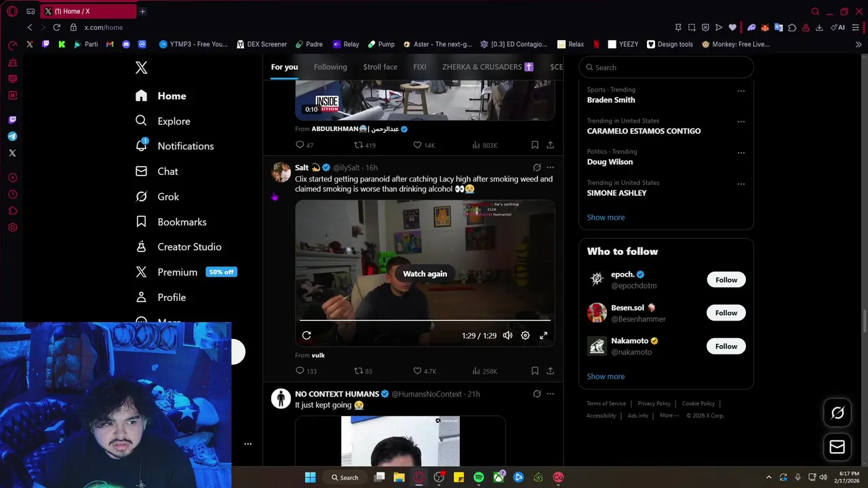
Task: Open ZHERKA & CRUSADERS tab
Action: (488, 67)
